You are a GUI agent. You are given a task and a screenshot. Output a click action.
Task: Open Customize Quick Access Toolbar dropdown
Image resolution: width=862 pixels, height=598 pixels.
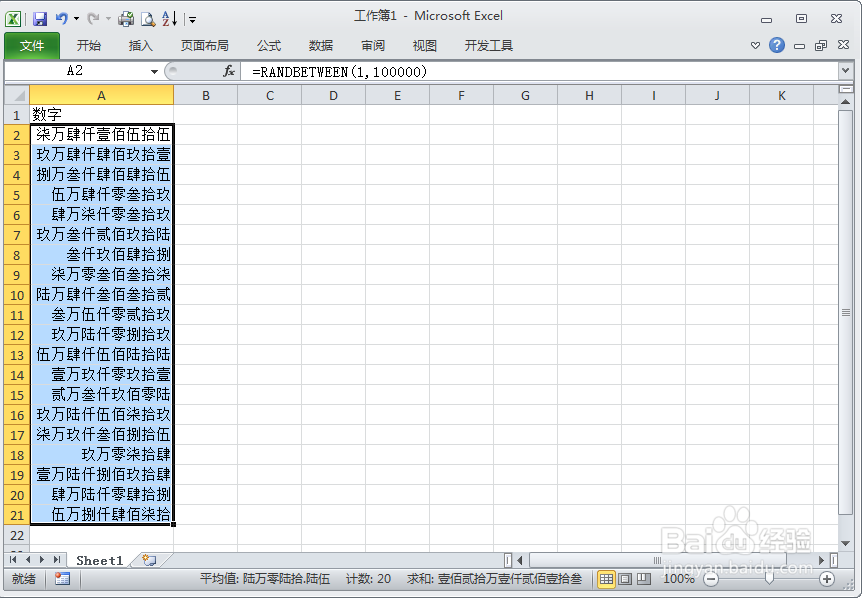(192, 20)
